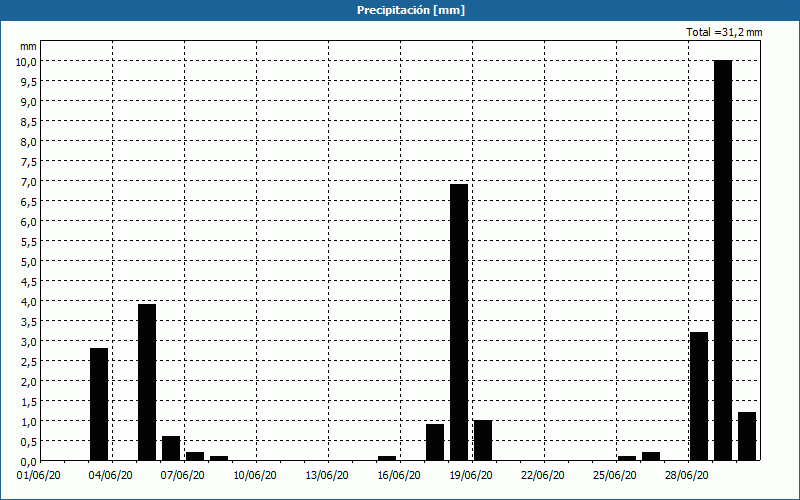Screen dimensions: 800x500
Task: Click the 7,0 y-axis label
Action: tap(29, 181)
